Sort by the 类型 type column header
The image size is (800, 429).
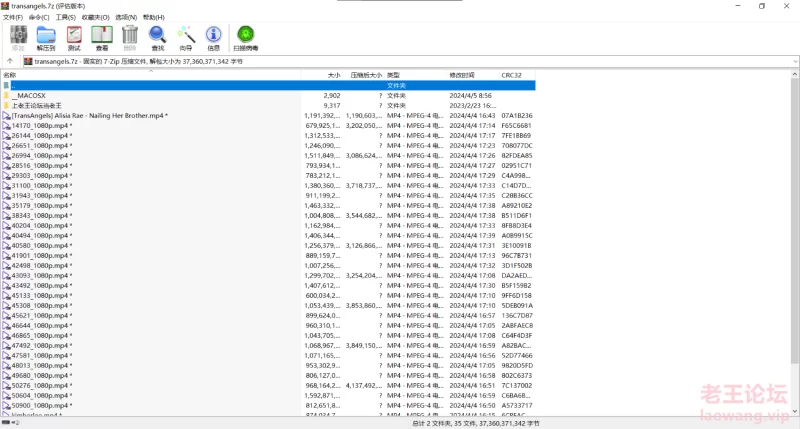415,75
